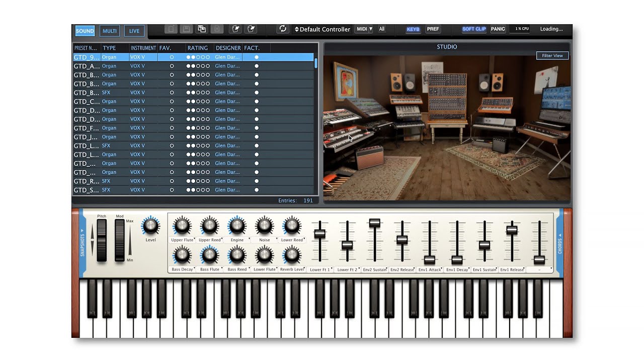Click the New preset icon in toolbar
The height and width of the screenshot is (362, 644).
coord(172,29)
